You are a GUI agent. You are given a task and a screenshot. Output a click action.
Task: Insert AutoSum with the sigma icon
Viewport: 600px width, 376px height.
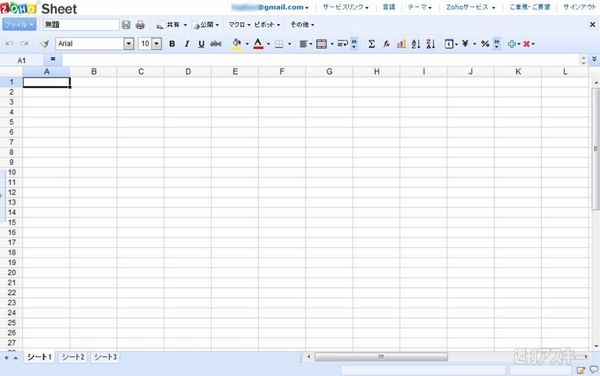tap(371, 44)
